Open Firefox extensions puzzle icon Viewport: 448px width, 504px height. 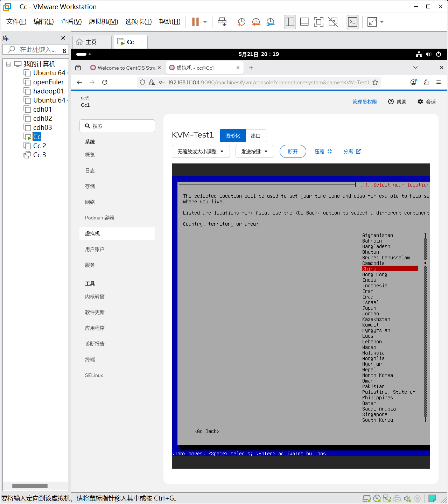[x=426, y=82]
